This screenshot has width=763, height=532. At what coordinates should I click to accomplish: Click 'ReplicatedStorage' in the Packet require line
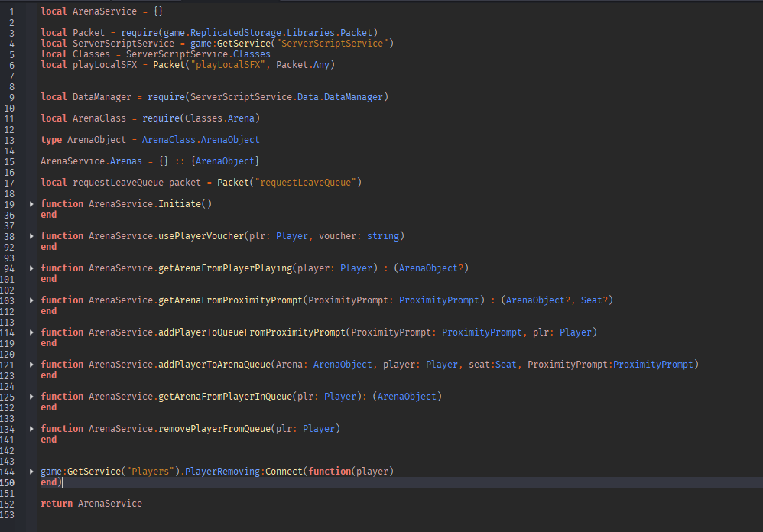point(235,33)
